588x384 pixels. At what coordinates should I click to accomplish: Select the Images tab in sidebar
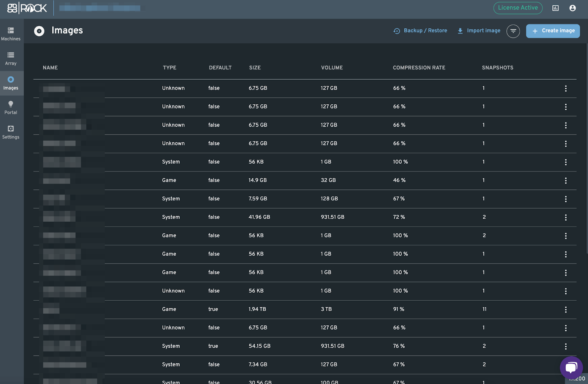click(x=11, y=83)
